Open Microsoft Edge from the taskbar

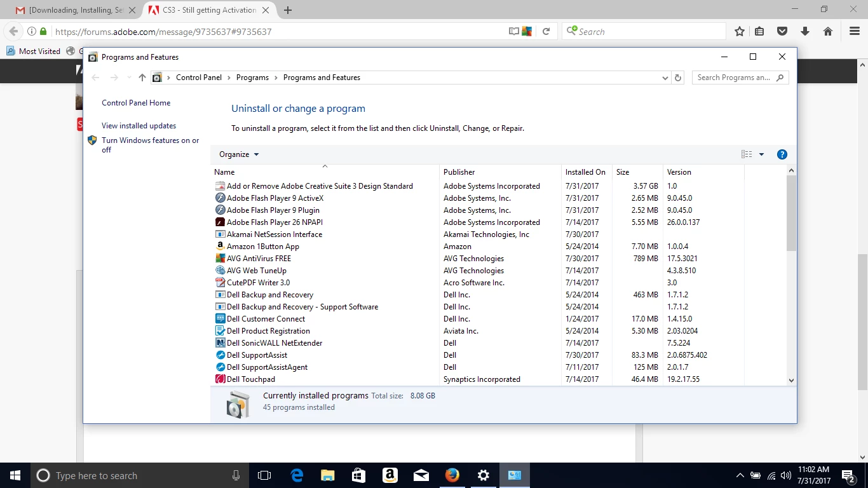tap(297, 475)
